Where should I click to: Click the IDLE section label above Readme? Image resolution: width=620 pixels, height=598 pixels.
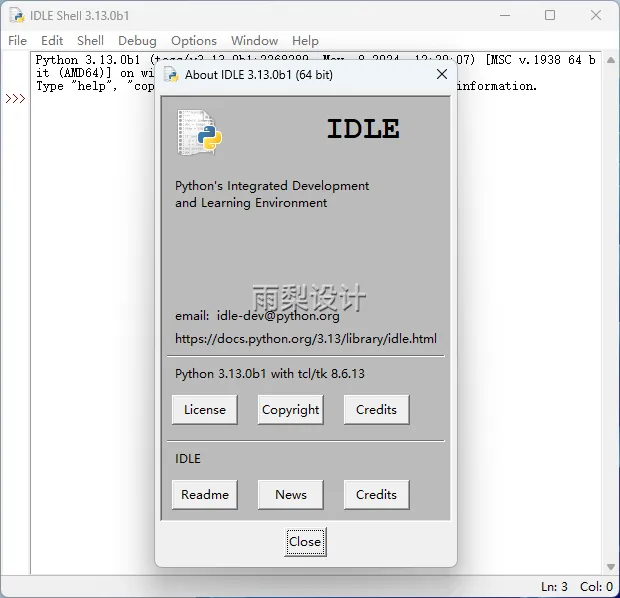187,458
